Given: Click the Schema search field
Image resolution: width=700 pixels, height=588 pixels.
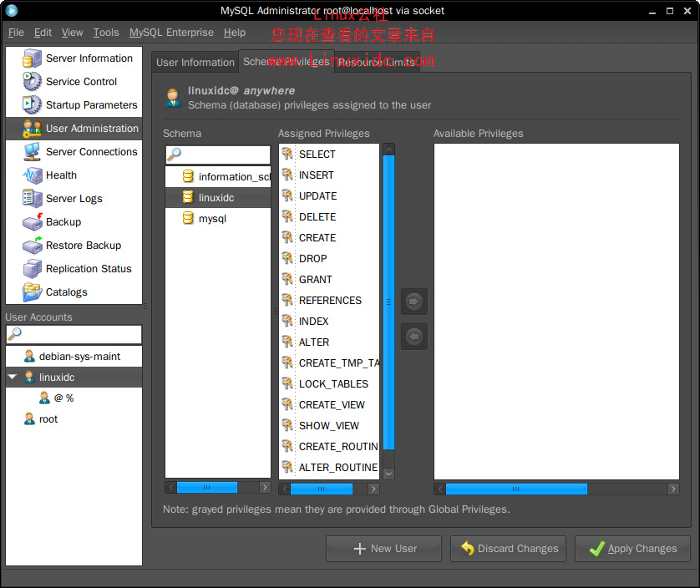Looking at the screenshot, I should (218, 155).
